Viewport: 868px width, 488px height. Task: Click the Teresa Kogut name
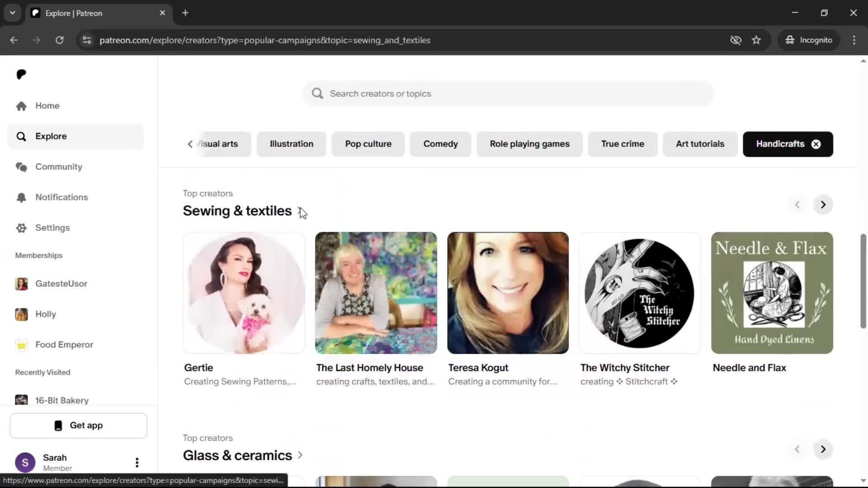click(x=478, y=368)
